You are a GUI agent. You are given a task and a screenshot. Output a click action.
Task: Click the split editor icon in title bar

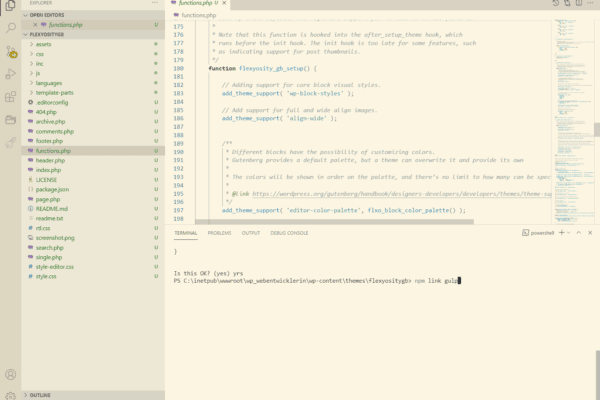[579, 3]
